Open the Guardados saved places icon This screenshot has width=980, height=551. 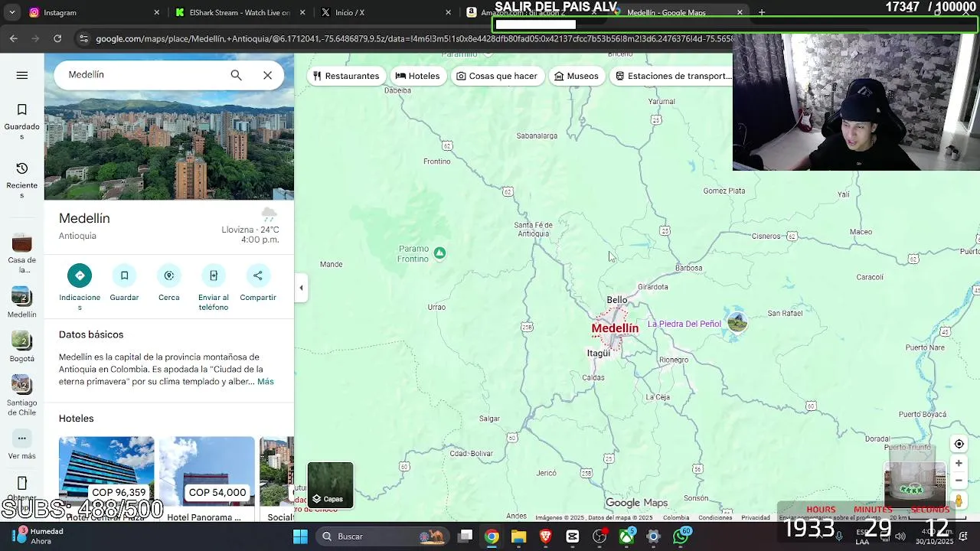click(x=22, y=110)
